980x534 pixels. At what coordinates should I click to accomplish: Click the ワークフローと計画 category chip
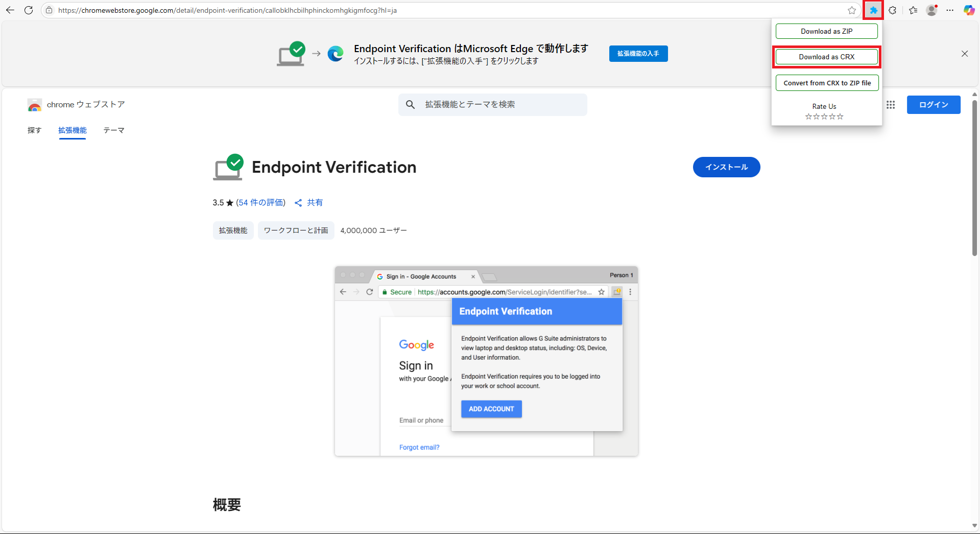click(x=296, y=230)
